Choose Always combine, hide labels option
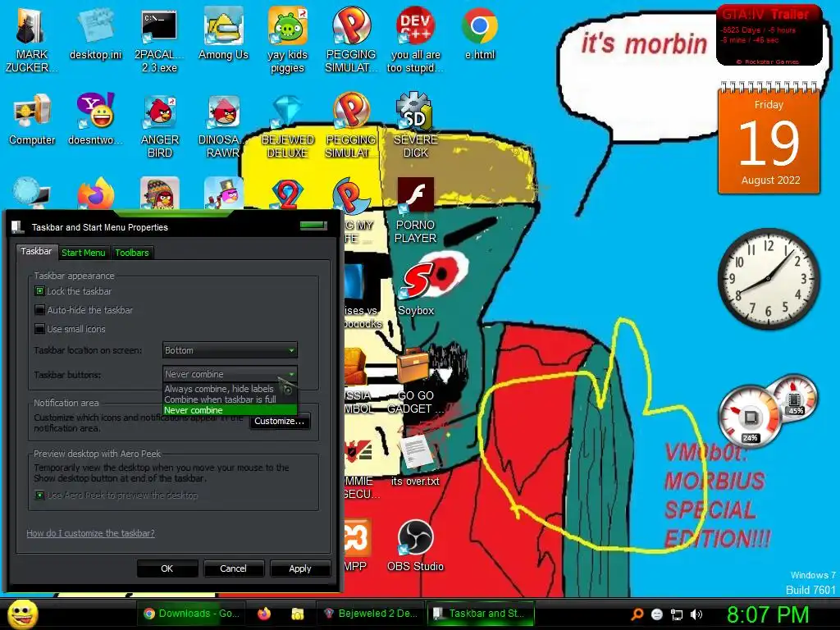840x630 pixels. (x=230, y=389)
